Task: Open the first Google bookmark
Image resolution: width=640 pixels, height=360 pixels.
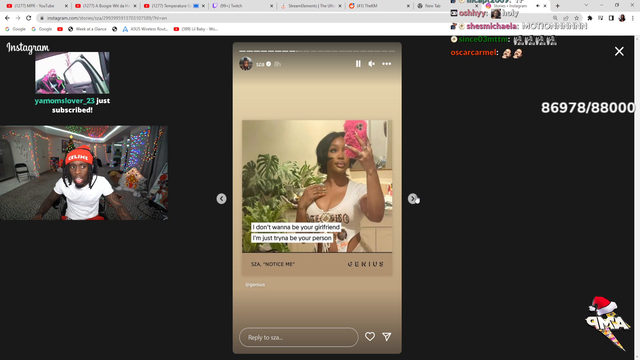Action: [x=15, y=29]
